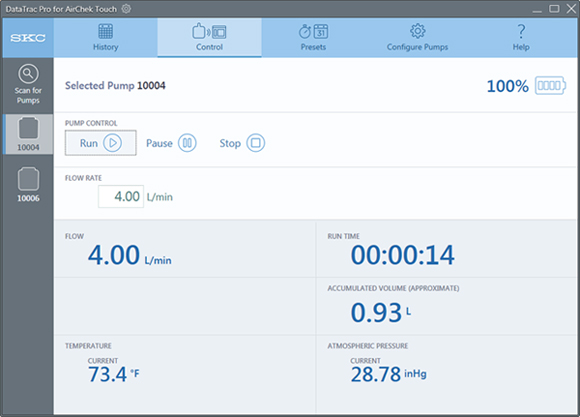This screenshot has width=580, height=417.
Task: Click the flow rate input field
Action: click(121, 196)
